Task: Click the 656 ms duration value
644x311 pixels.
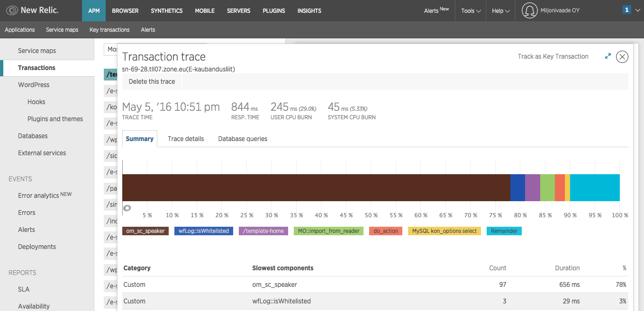Action: pyautogui.click(x=570, y=284)
